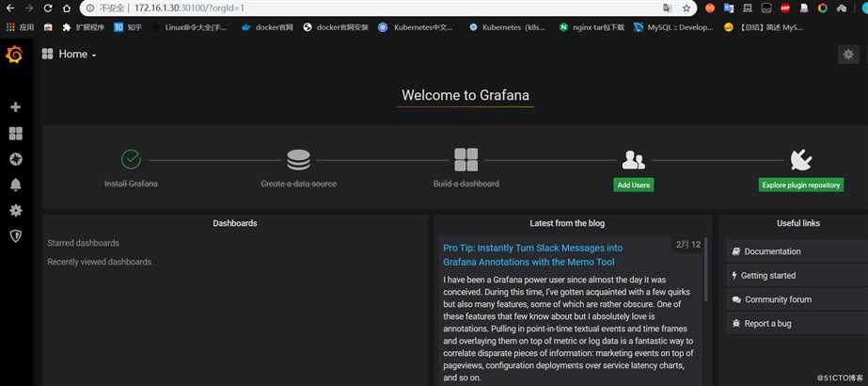Open the Slack Messages blog post link
The image size is (868, 386).
(x=532, y=255)
